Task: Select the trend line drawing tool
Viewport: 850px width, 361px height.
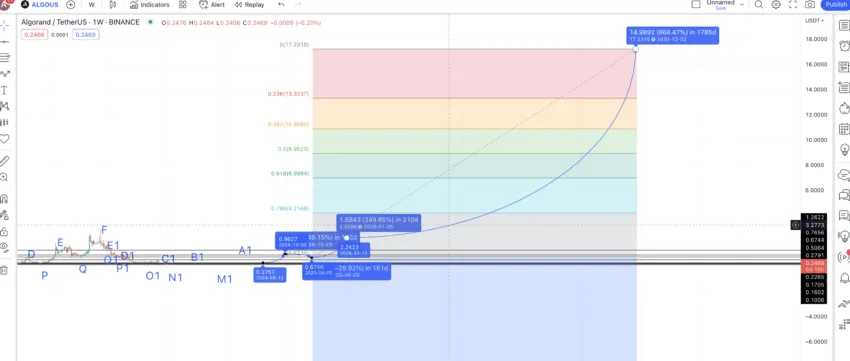Action: pyautogui.click(x=5, y=41)
